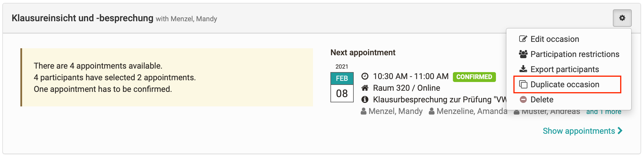Select Edit occasion from the menu
This screenshot has width=644, height=157.
(x=554, y=39)
